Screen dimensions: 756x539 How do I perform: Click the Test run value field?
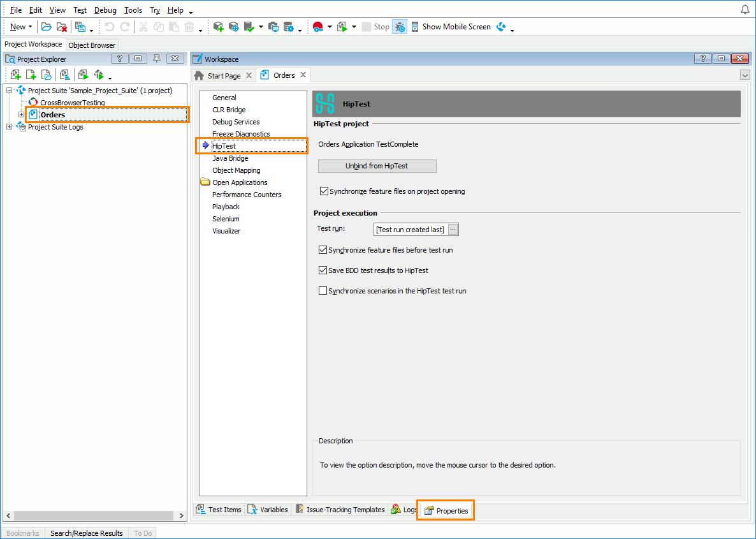coord(411,230)
